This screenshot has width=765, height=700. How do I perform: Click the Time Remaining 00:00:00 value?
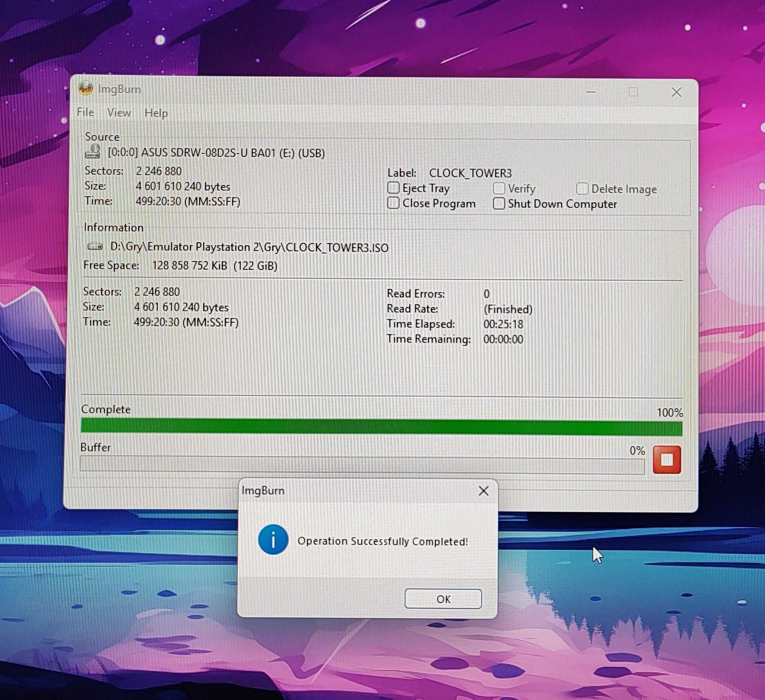(503, 339)
